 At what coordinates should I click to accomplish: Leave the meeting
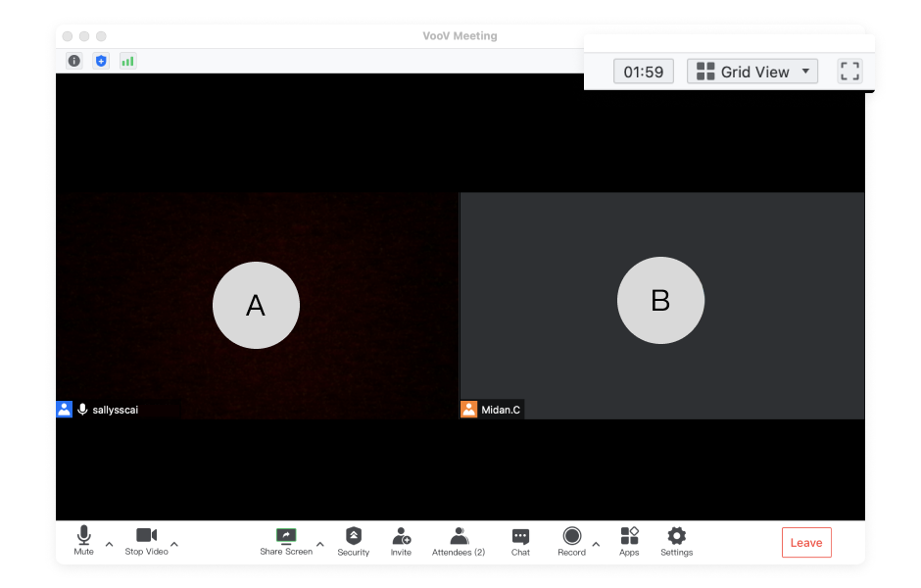[805, 542]
